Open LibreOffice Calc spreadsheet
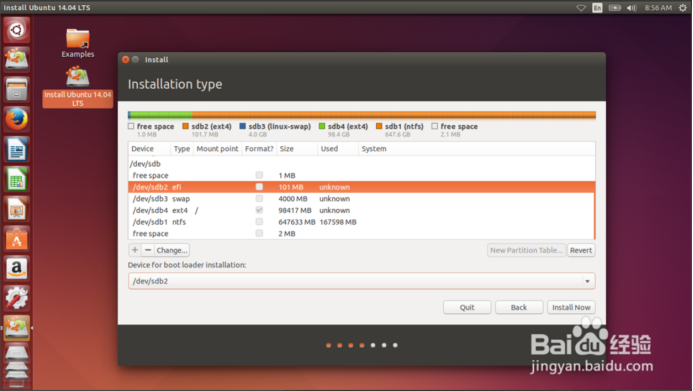 [17, 179]
